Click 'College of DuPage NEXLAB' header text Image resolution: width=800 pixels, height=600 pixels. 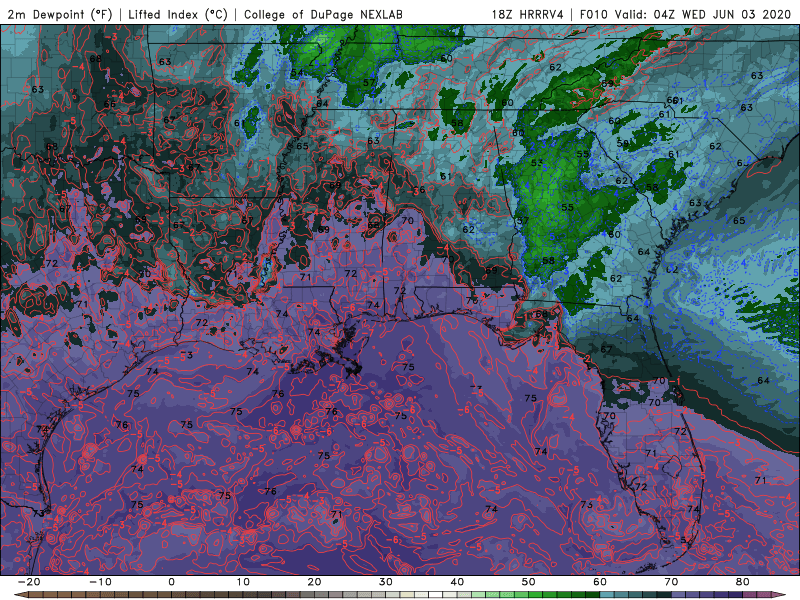[323, 14]
